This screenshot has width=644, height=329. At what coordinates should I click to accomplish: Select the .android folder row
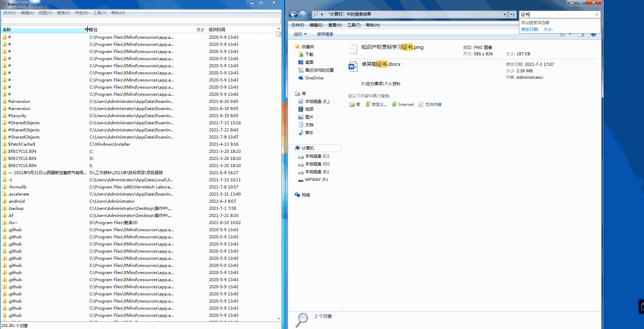[139, 201]
